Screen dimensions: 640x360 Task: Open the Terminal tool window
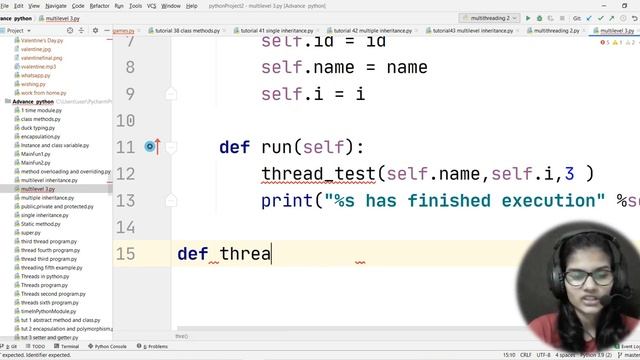[67, 346]
